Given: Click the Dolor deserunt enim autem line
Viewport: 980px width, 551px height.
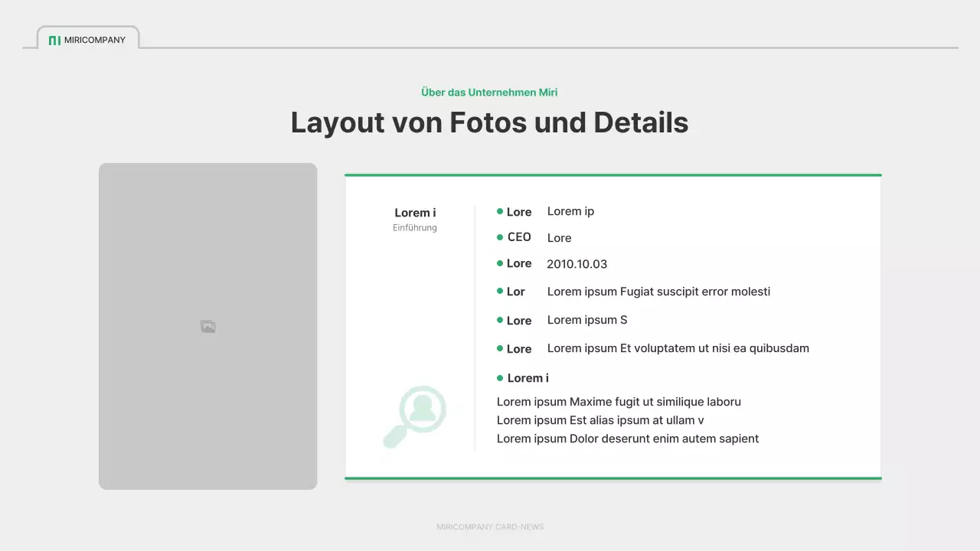Looking at the screenshot, I should click(x=628, y=439).
